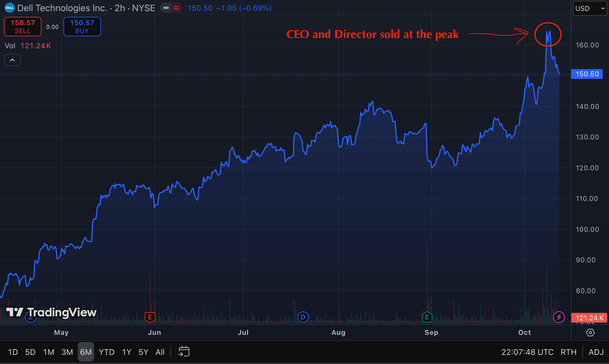Viewport: 609px width, 364px height.
Task: Click the TradingView logo
Action: tap(51, 312)
